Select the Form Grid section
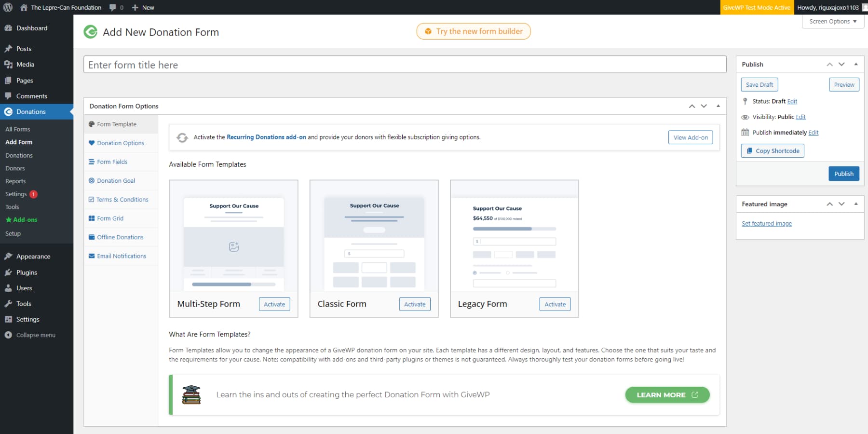868x434 pixels. click(109, 218)
